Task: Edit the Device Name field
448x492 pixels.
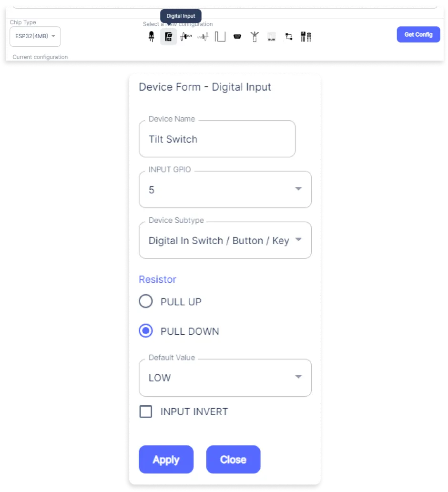Action: [217, 139]
